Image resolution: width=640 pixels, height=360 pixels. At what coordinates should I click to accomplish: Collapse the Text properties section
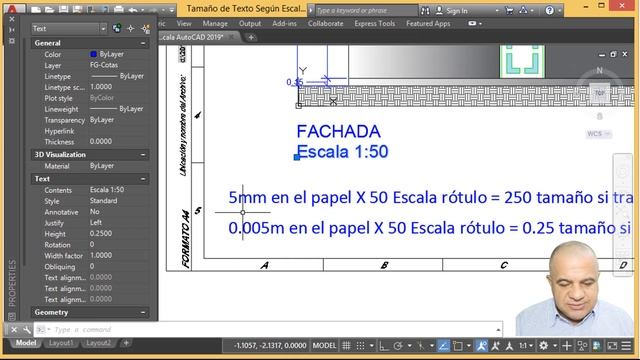tap(143, 179)
